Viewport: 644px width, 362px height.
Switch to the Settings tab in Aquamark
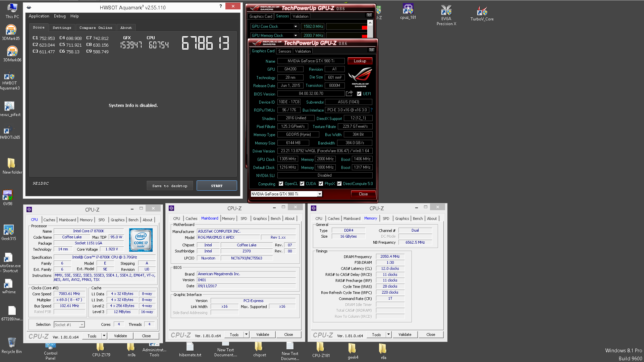tap(62, 27)
